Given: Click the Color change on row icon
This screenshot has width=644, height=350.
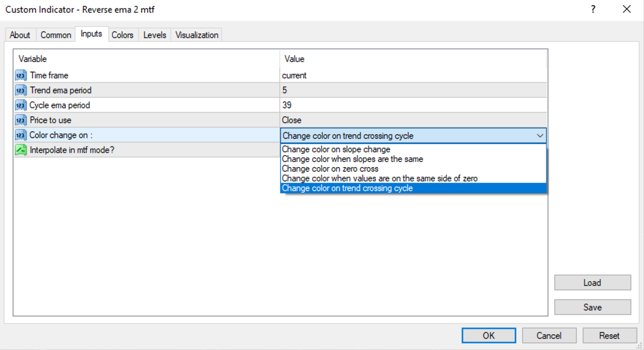Looking at the screenshot, I should point(21,135).
